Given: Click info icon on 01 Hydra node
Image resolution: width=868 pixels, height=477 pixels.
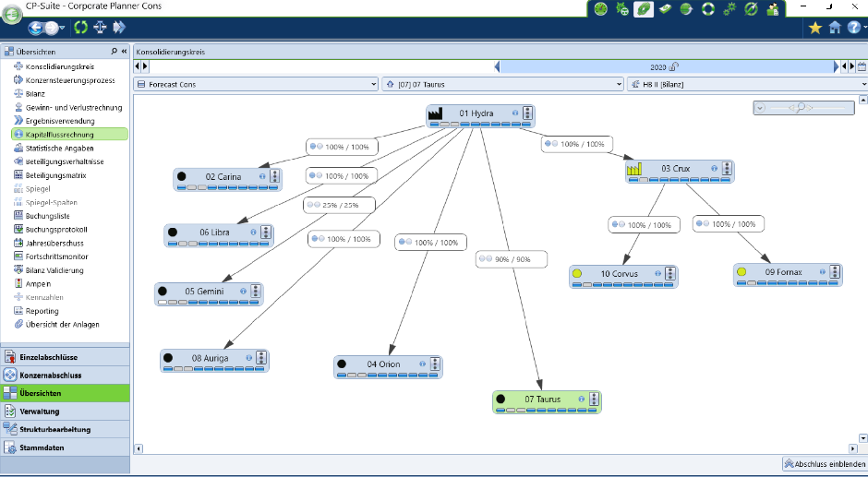Looking at the screenshot, I should coord(515,113).
